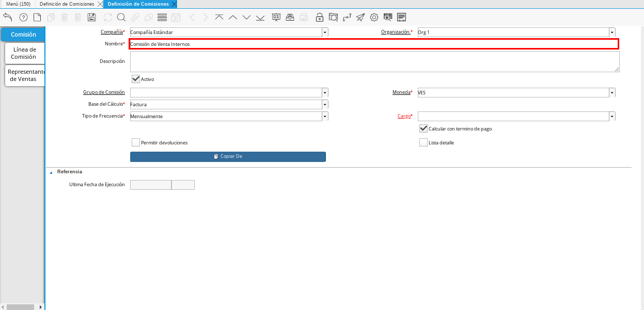Create a new record with the page icon
The height and width of the screenshot is (310, 644).
point(37,17)
